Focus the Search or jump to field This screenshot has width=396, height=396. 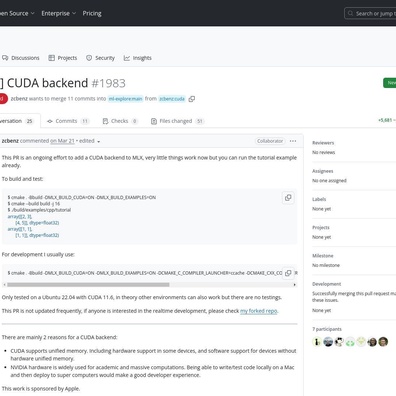[370, 13]
